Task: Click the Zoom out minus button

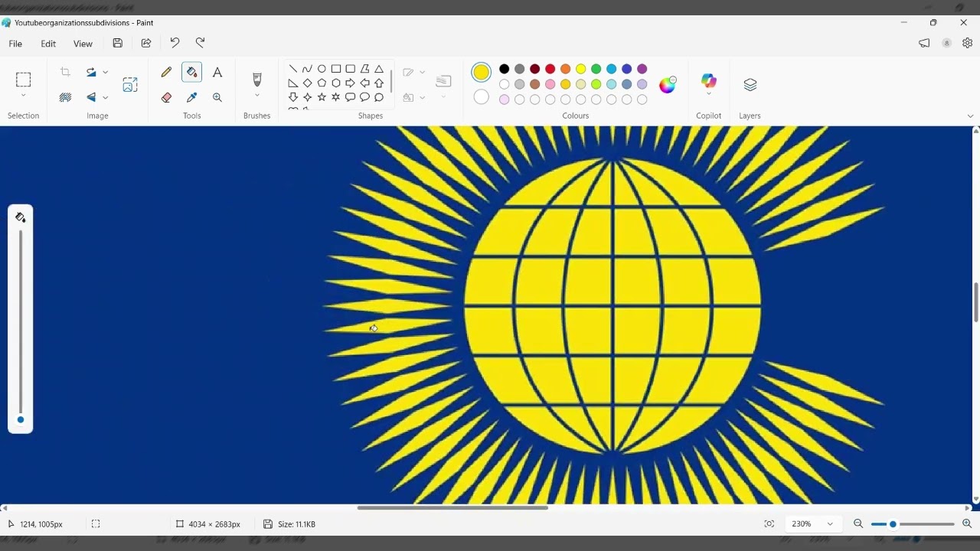Action: pyautogui.click(x=858, y=524)
